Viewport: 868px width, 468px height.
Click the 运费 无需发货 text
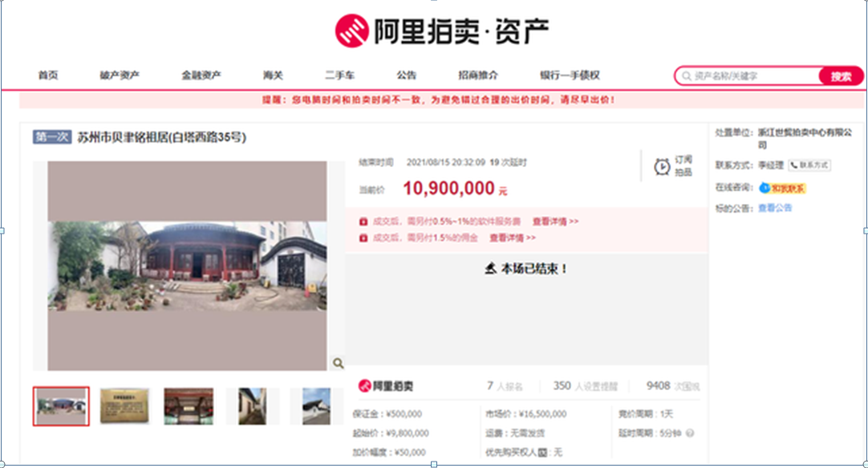515,433
